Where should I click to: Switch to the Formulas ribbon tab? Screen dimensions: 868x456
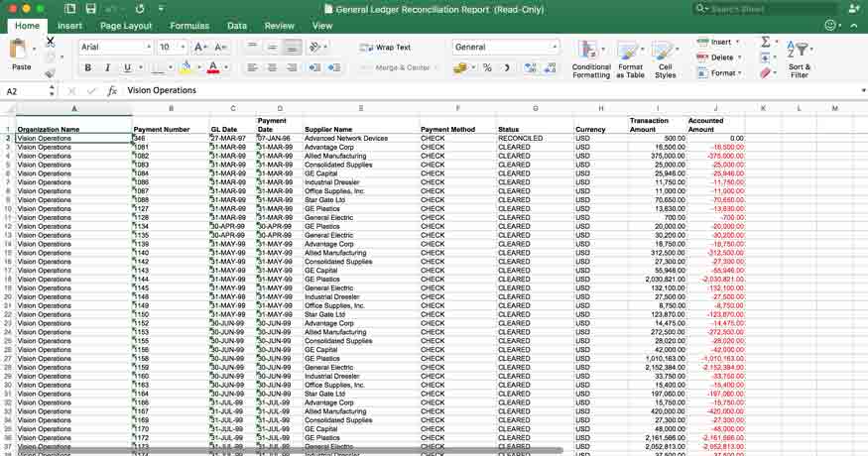click(x=189, y=26)
